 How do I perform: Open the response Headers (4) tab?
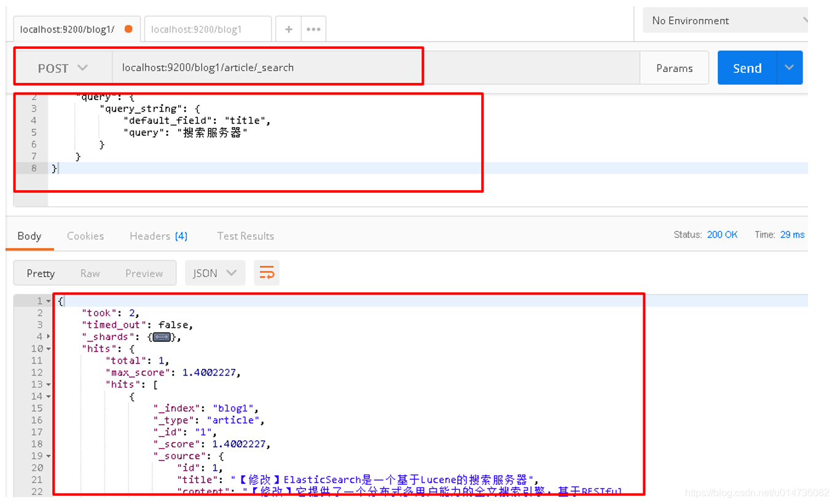click(x=159, y=236)
